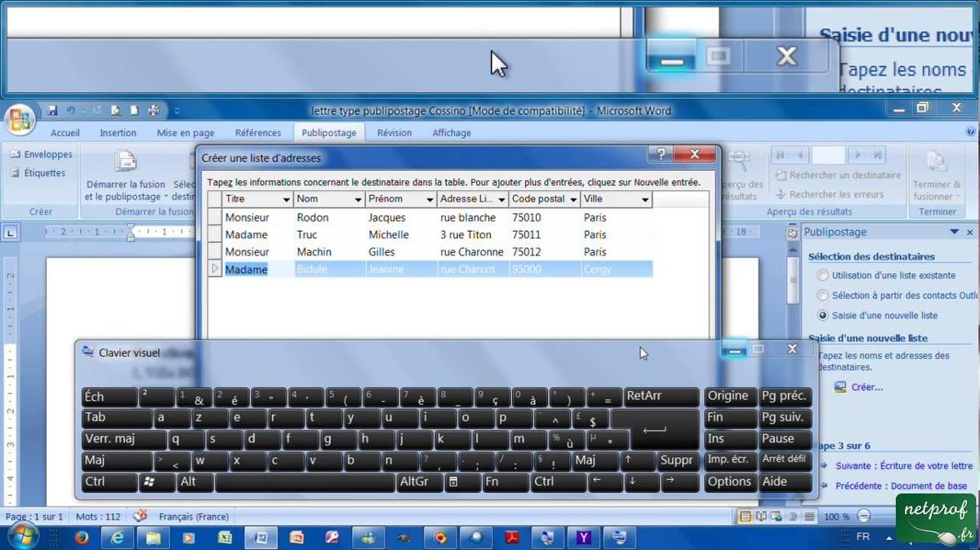Click Aide key on visual keyboard

[x=785, y=481]
